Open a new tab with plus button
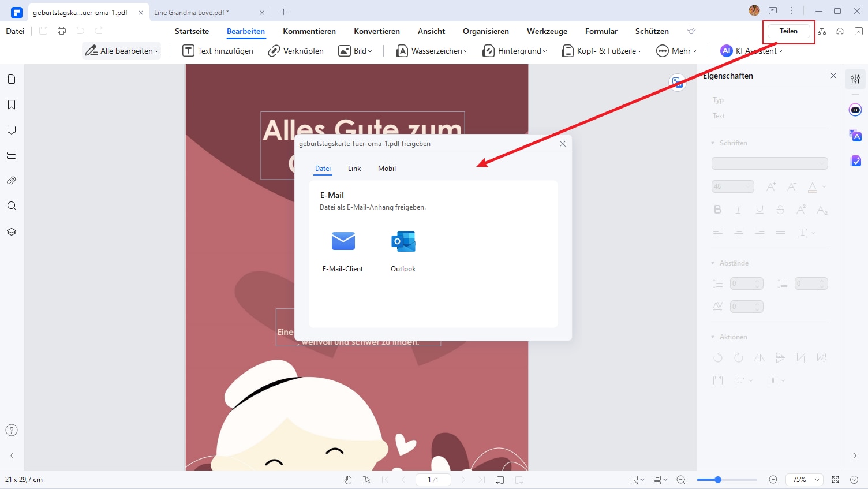Viewport: 868px width, 489px height. (283, 12)
